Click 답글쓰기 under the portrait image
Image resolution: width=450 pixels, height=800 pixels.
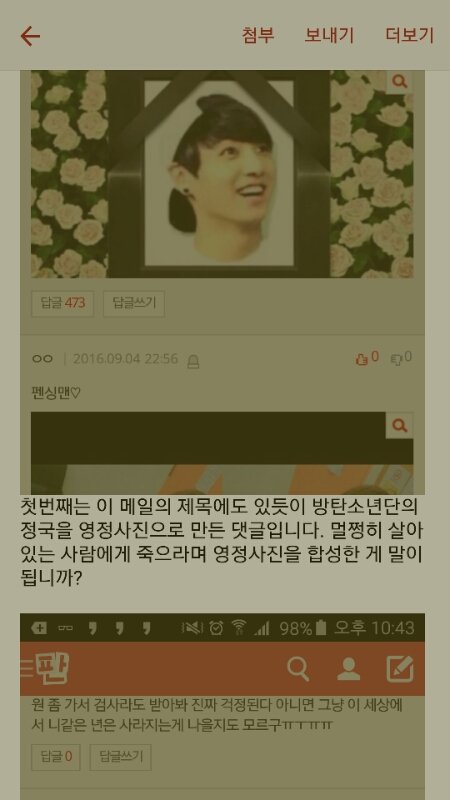(x=134, y=304)
